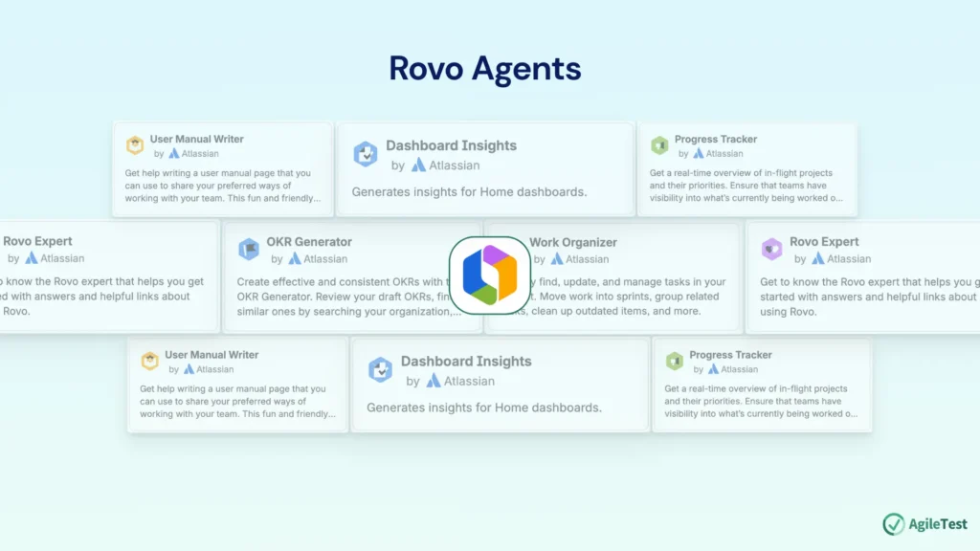Click the User Manual Writer icon in the lower row
This screenshot has width=980, height=551.
point(150,361)
